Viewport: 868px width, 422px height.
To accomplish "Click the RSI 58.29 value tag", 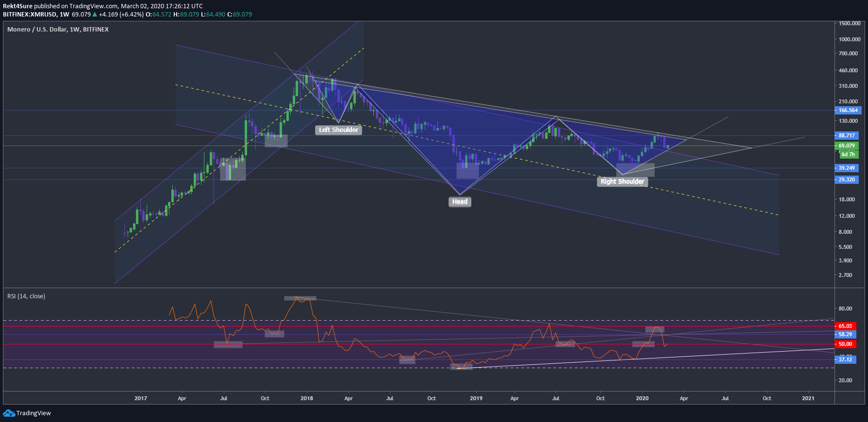I will pyautogui.click(x=845, y=334).
